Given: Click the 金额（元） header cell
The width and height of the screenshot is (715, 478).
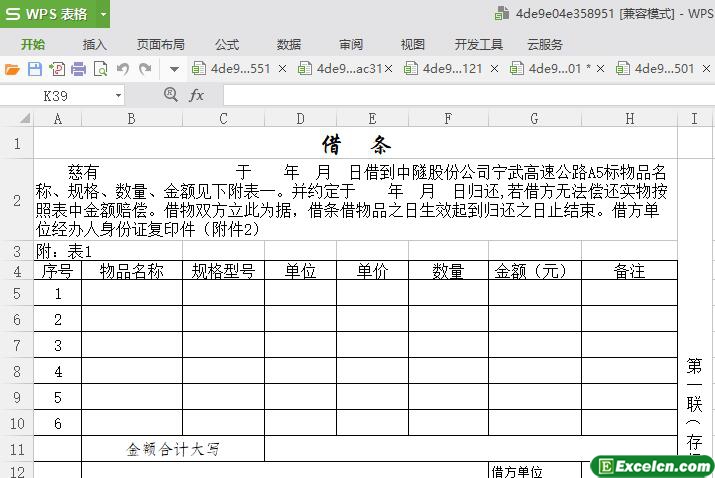Looking at the screenshot, I should (534, 270).
